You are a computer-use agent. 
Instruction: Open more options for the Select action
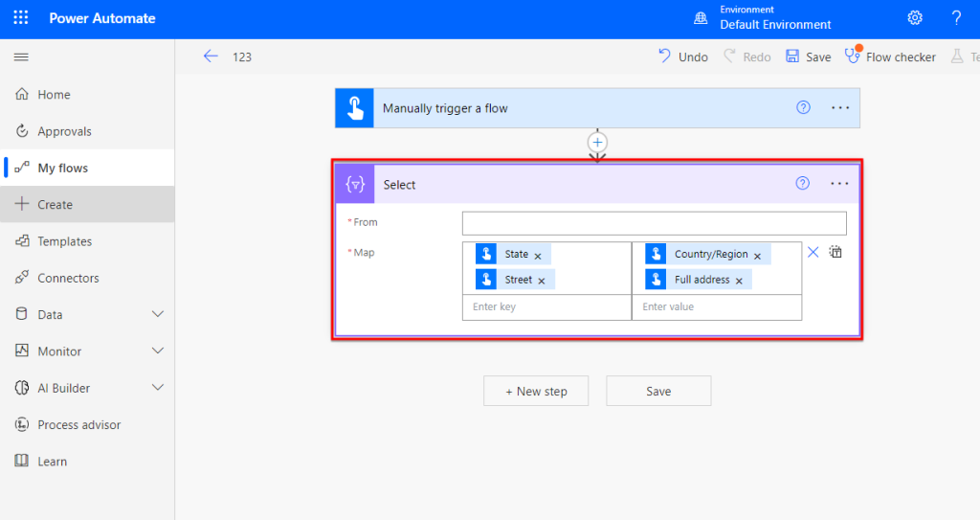click(839, 183)
